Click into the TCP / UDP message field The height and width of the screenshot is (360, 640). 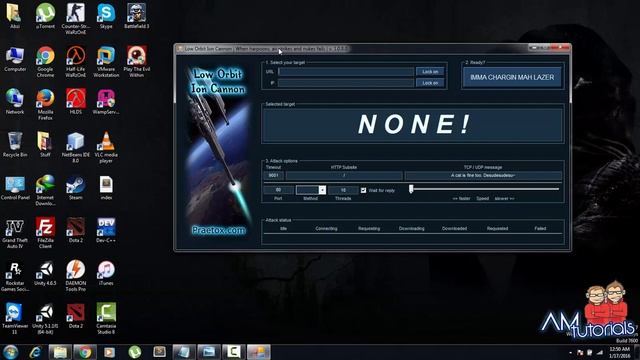pos(483,176)
